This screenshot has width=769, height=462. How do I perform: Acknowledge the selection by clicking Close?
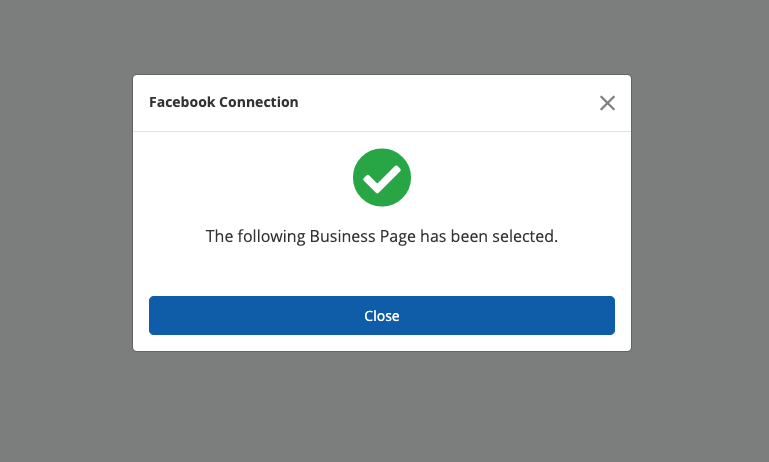[382, 316]
